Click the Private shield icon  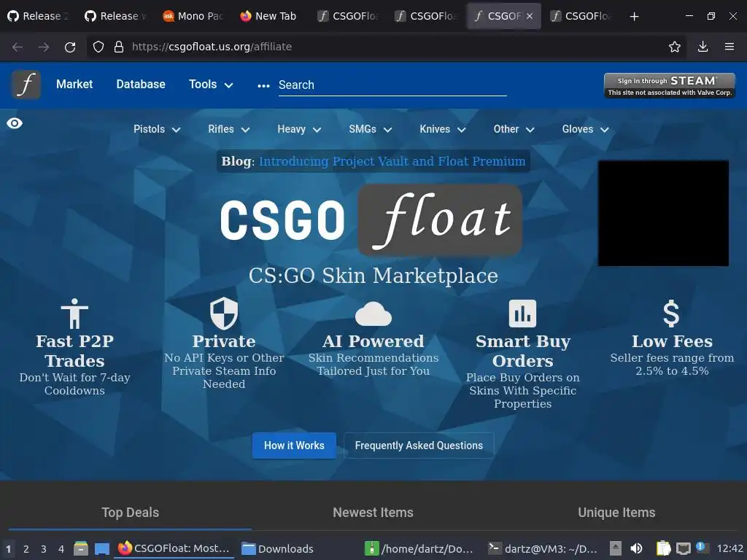coord(224,314)
